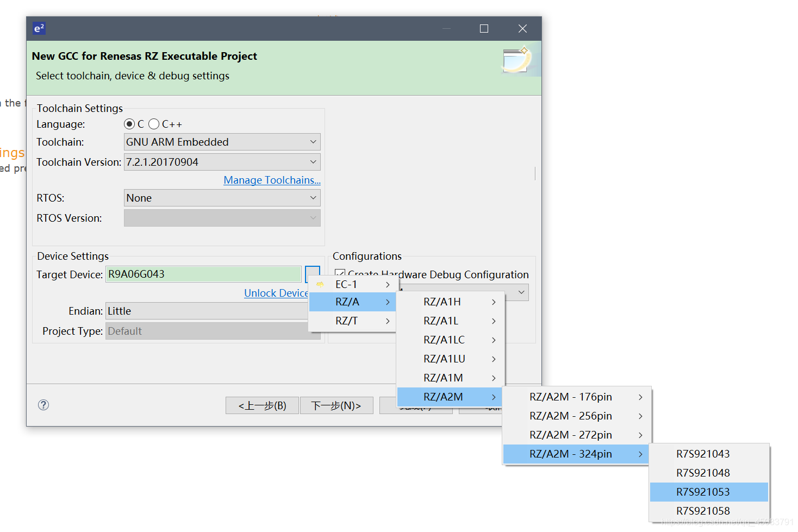Viewport: 798px width, 532px height.
Task: Select device R7S921043
Action: 709,454
